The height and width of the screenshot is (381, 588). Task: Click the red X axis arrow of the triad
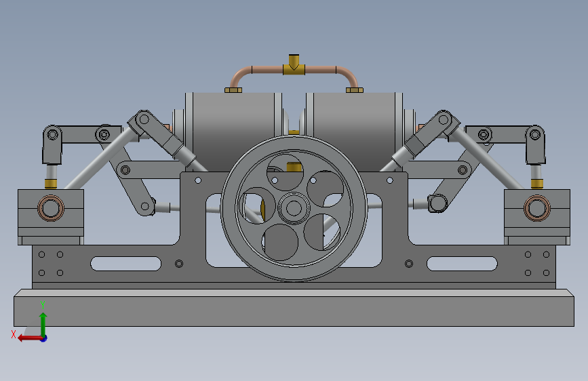[x=29, y=338]
